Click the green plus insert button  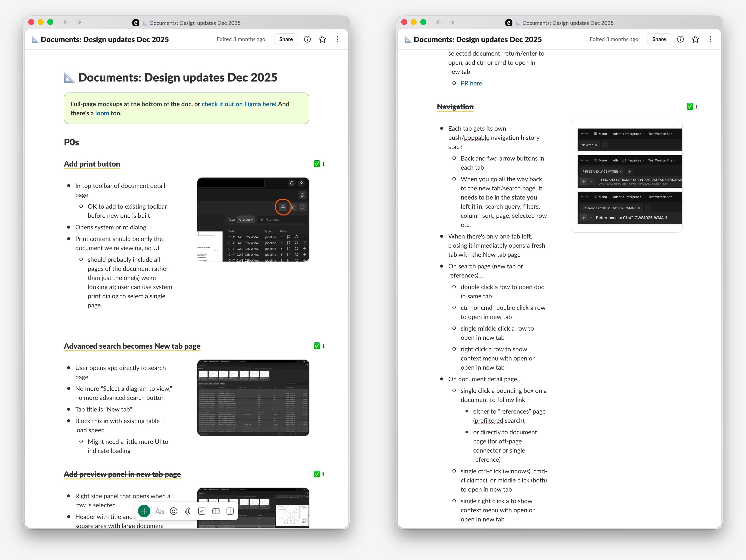click(x=144, y=511)
